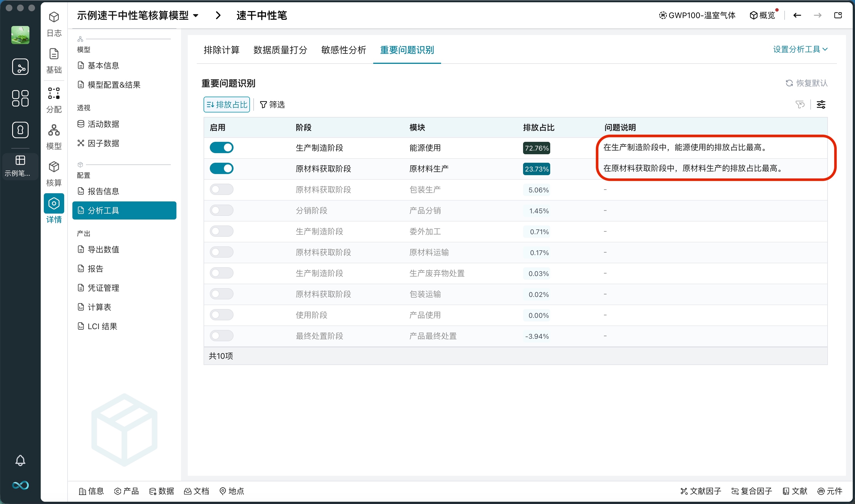Switch to the 数据质量打分 tab
This screenshot has width=855, height=504.
coord(280,50)
